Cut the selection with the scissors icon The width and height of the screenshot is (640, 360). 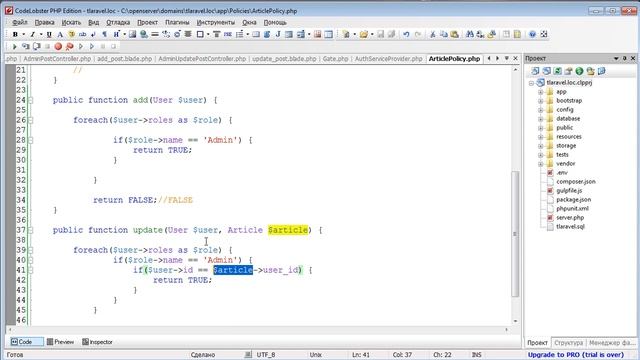[432, 35]
